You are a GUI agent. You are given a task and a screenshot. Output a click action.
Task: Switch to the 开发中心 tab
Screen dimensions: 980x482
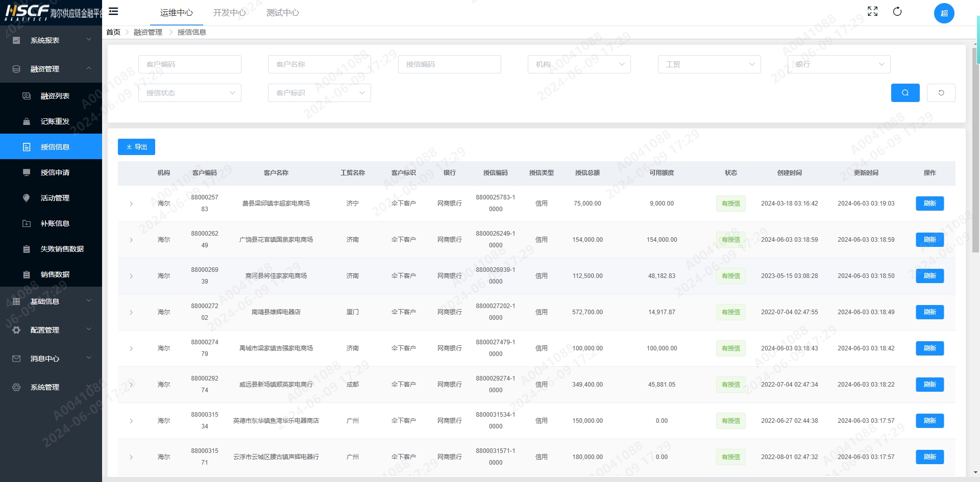coord(230,13)
